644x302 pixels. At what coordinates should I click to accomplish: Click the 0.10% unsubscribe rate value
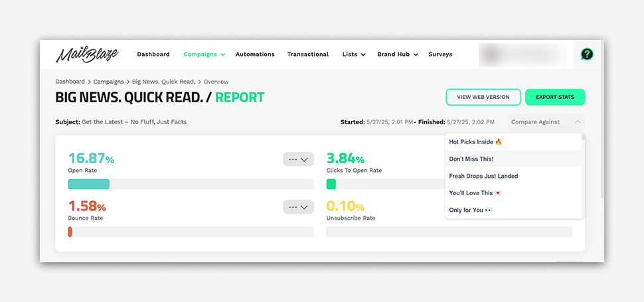pyautogui.click(x=345, y=206)
